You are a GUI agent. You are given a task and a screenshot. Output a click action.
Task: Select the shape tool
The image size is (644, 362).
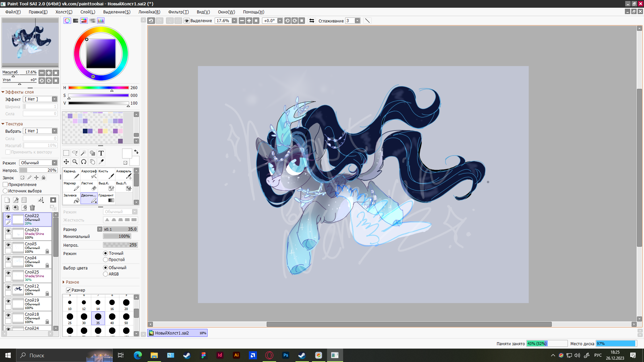tap(92, 153)
